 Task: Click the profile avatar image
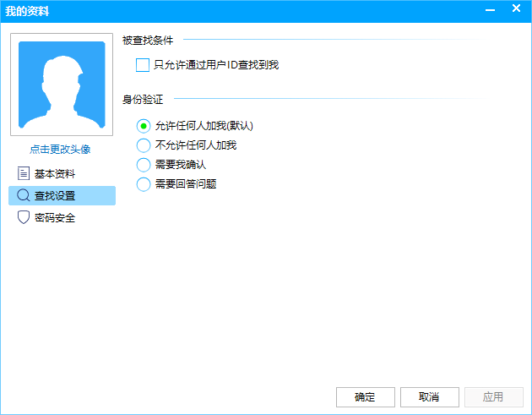point(62,85)
